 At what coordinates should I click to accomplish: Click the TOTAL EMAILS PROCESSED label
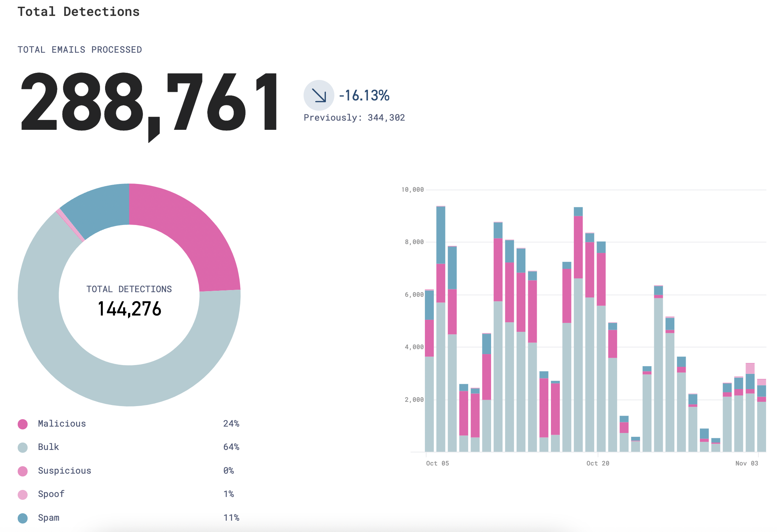(80, 50)
